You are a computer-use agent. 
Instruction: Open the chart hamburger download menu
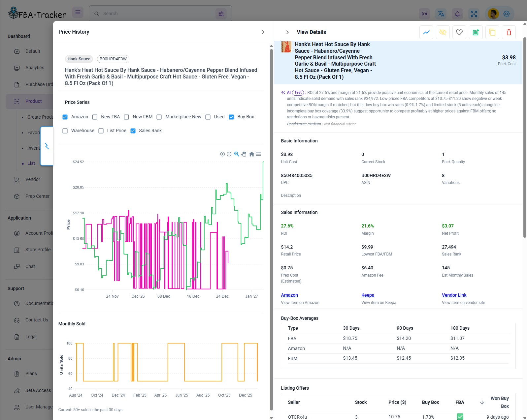point(258,154)
